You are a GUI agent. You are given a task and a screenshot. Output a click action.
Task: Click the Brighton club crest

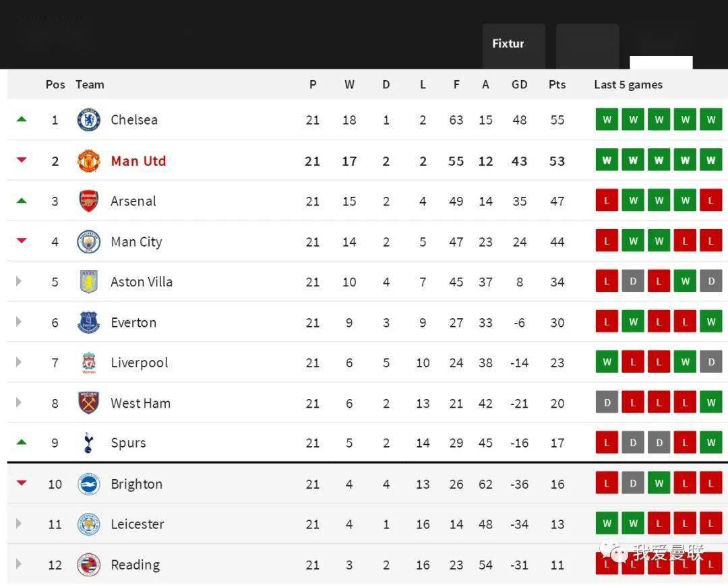89,484
